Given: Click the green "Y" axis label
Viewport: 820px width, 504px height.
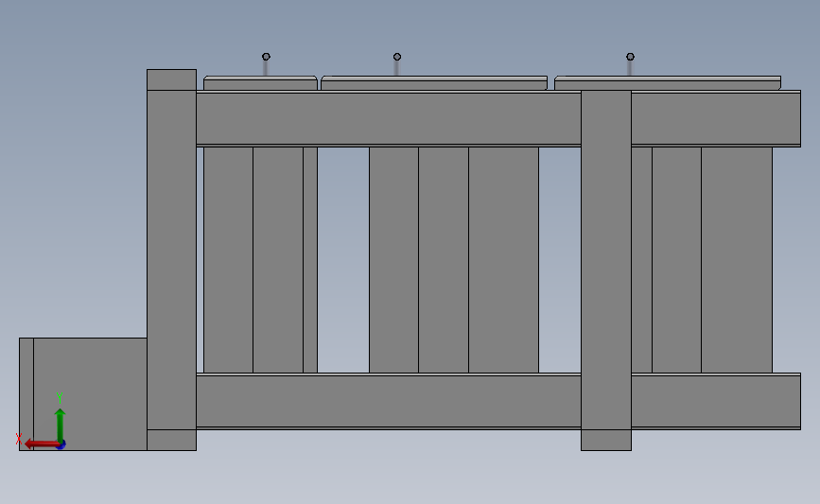Looking at the screenshot, I should coord(59,398).
